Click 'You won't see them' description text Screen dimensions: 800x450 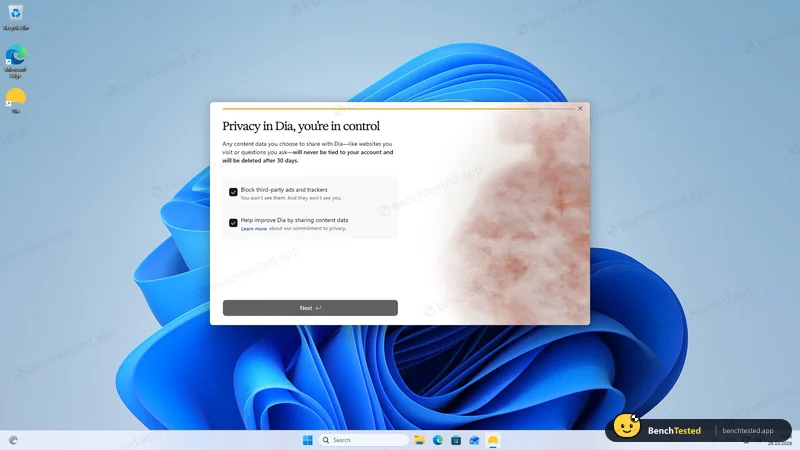tap(291, 198)
